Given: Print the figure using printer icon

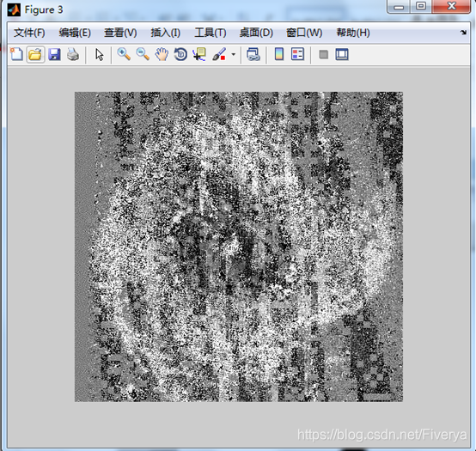Looking at the screenshot, I should pos(73,55).
